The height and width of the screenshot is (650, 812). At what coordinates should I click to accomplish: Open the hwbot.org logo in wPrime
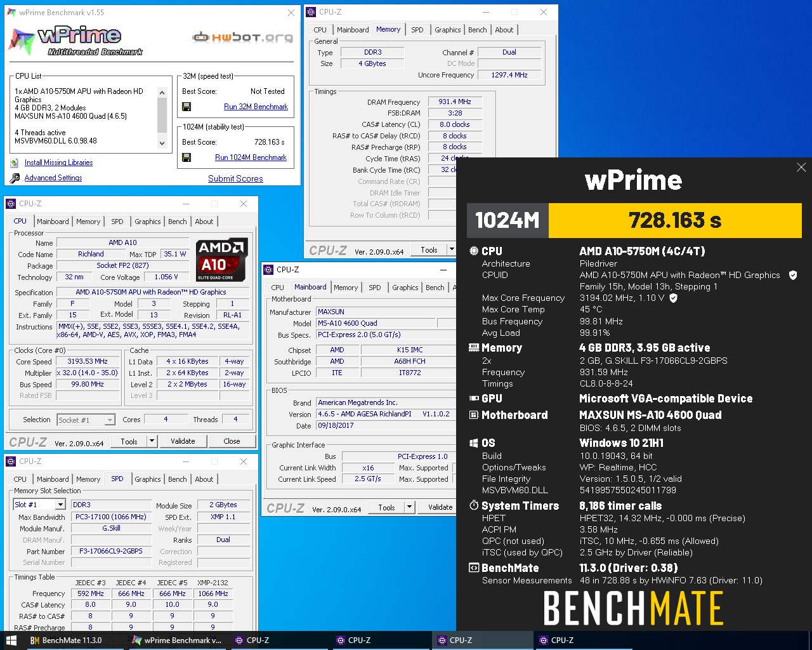[x=243, y=37]
